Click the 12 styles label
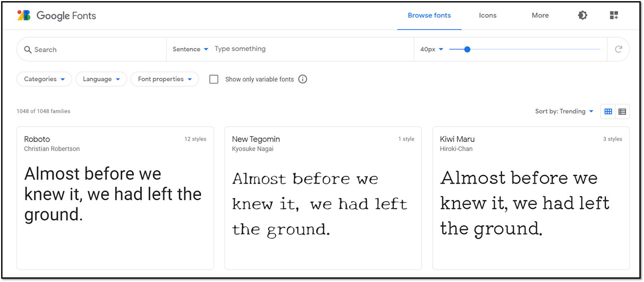Screen dimensions: 644x282 click(x=195, y=139)
